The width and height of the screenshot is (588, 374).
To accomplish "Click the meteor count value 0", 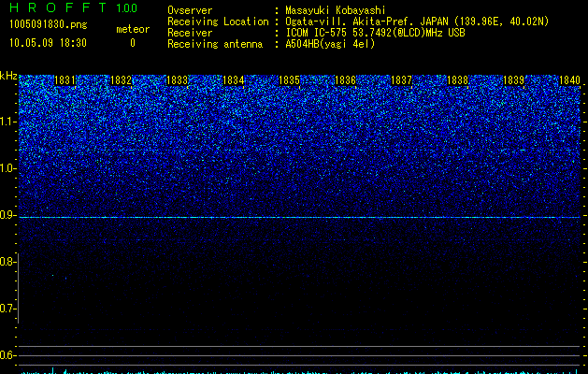I will (x=133, y=43).
